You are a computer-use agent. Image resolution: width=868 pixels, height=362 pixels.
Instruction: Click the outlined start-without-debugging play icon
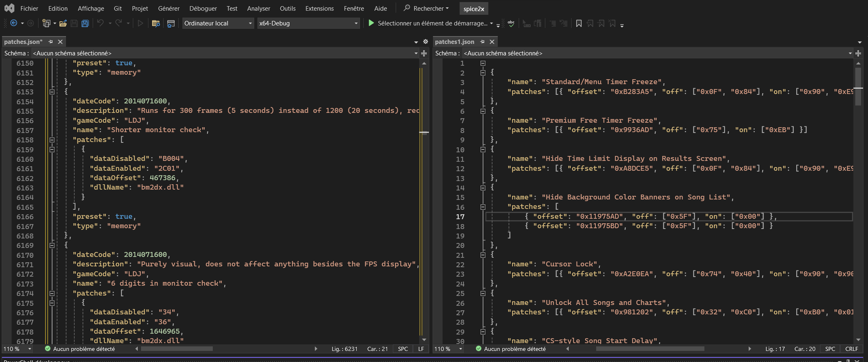140,23
